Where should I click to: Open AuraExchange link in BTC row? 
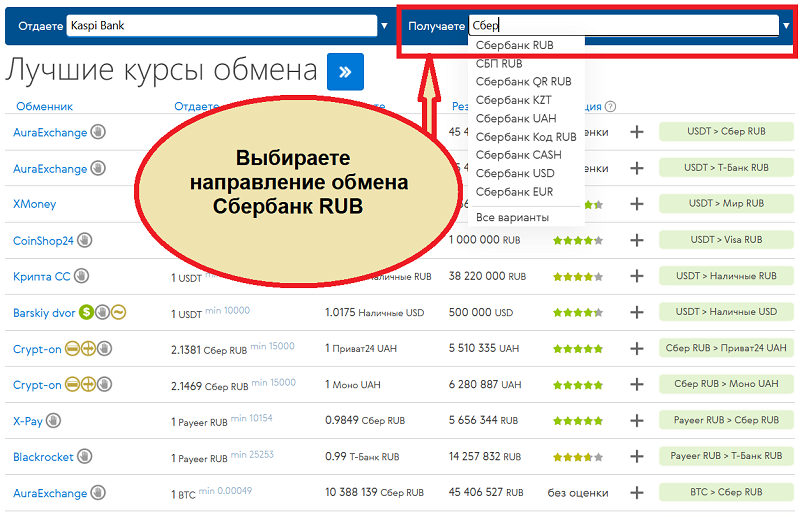click(x=50, y=494)
